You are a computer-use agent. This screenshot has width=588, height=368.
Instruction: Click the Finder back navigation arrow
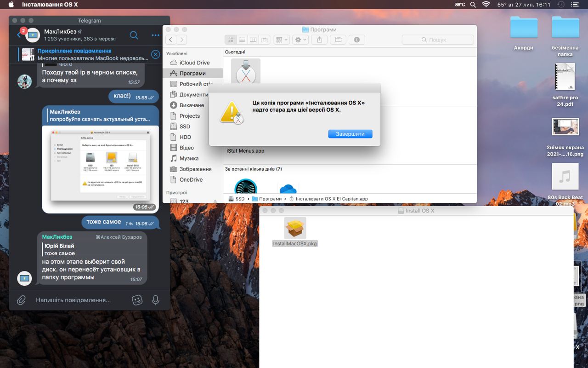(171, 40)
